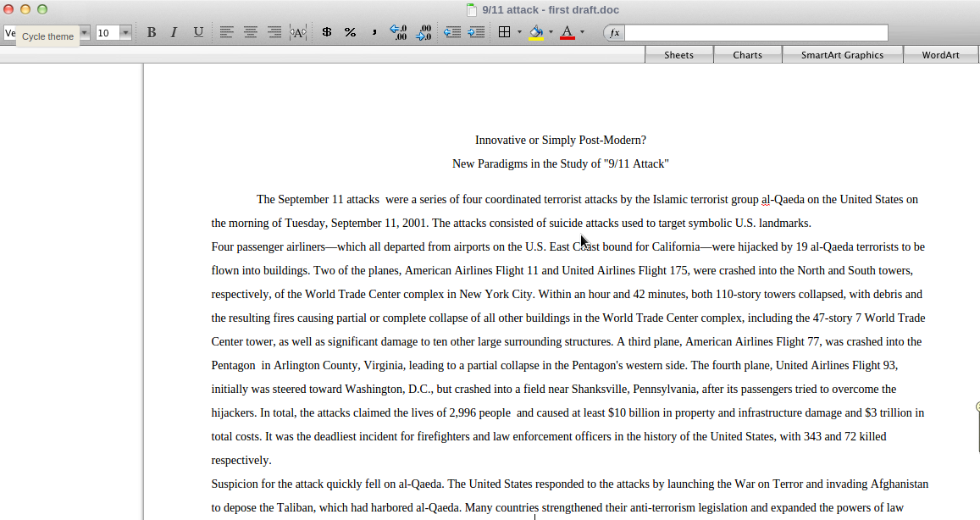Click the increase decimal icon
Screen dimensions: 980x520
click(398, 32)
